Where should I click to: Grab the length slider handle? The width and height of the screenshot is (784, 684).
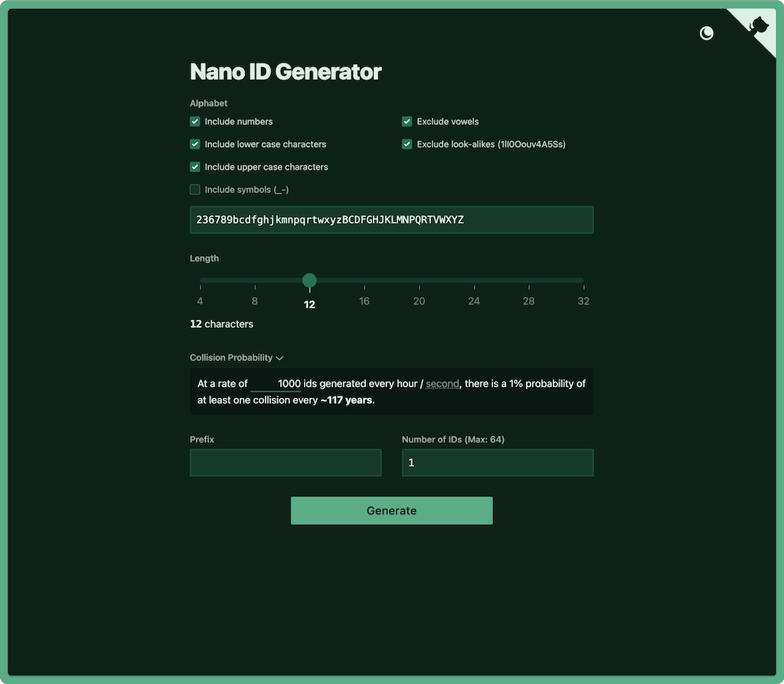click(309, 281)
